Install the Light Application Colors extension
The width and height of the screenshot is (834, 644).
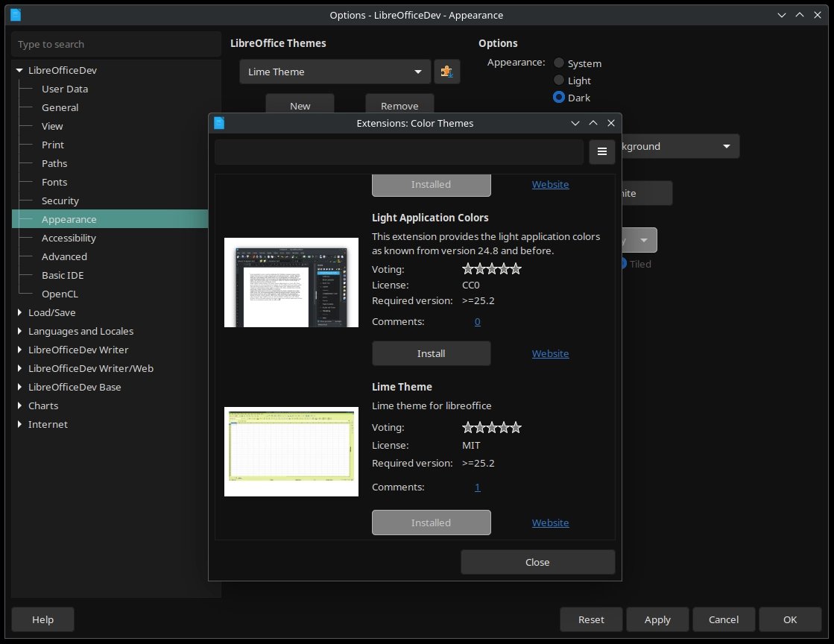pos(431,353)
